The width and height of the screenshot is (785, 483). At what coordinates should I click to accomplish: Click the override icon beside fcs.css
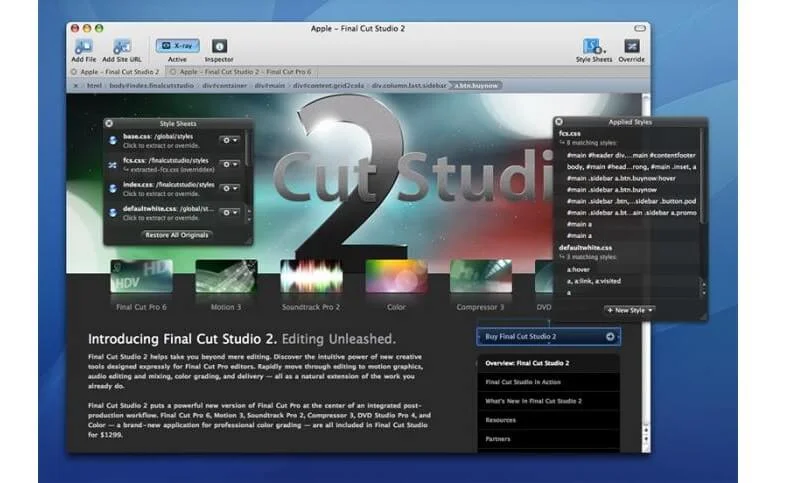pyautogui.click(x=113, y=165)
